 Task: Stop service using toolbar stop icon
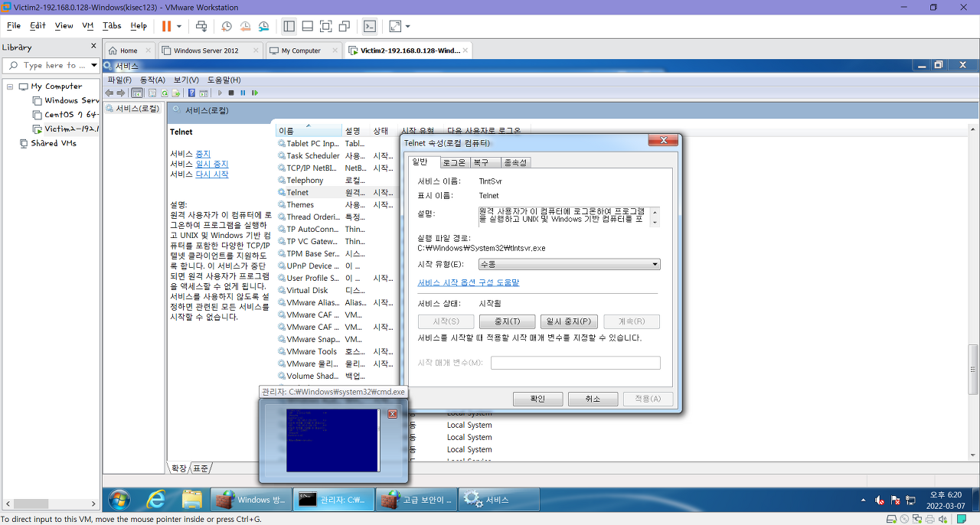tap(231, 93)
